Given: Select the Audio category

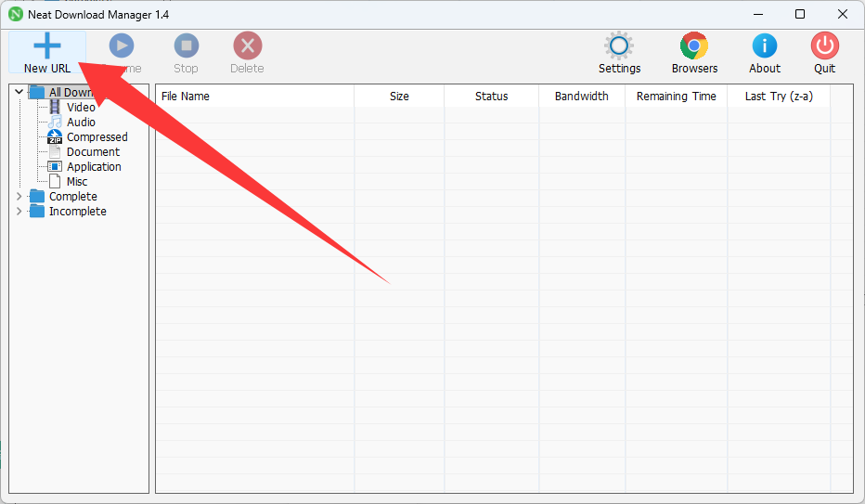Looking at the screenshot, I should (x=81, y=123).
